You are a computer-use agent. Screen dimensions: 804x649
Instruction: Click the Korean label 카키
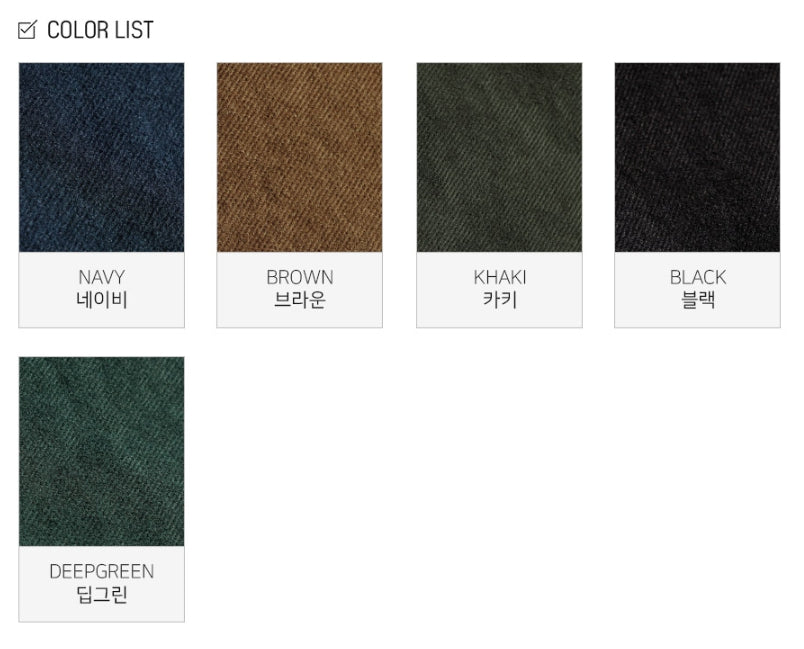499,300
